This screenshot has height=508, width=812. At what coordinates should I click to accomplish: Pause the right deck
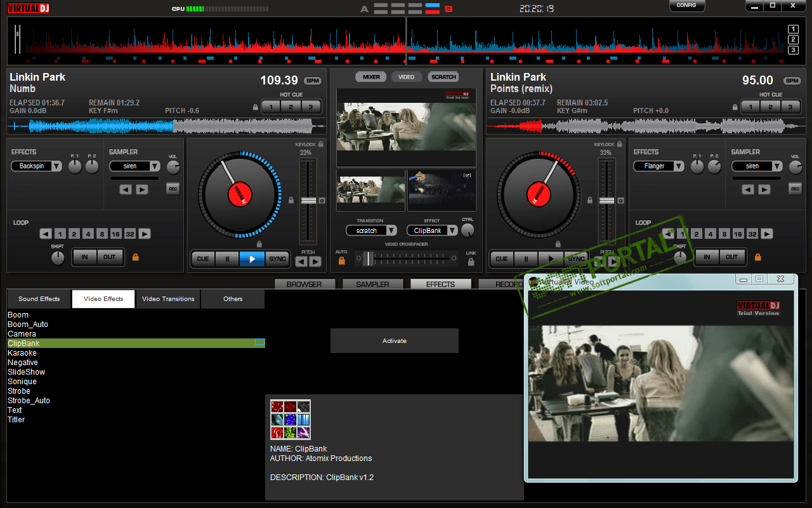tap(526, 259)
